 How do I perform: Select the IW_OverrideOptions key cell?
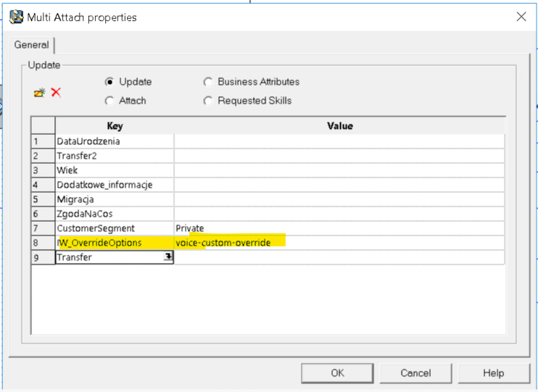coord(99,243)
